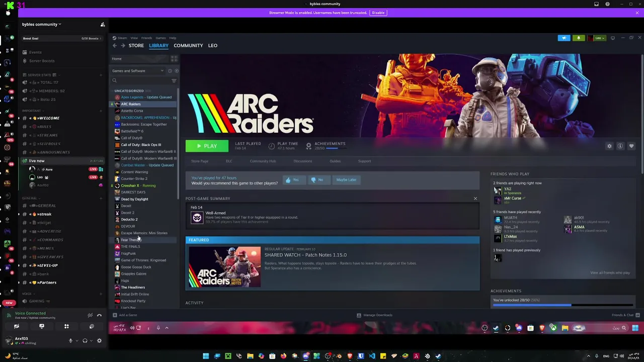The height and width of the screenshot is (362, 644).
Task: Choose Maybe Later for recommendation
Action: pyautogui.click(x=346, y=179)
